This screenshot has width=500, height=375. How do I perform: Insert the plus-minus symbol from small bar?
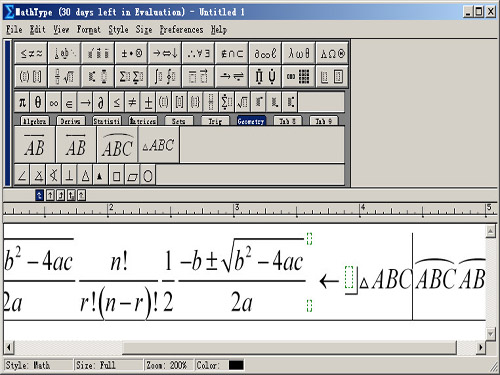148,102
